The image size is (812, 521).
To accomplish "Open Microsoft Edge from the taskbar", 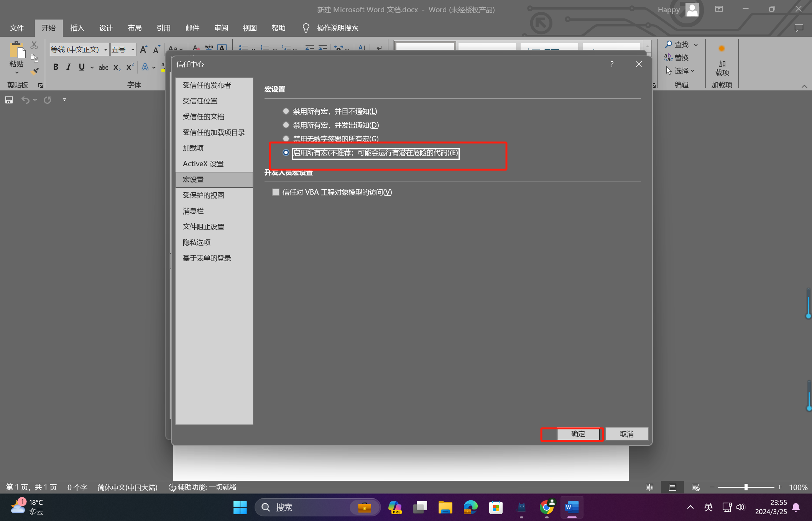I will click(470, 507).
